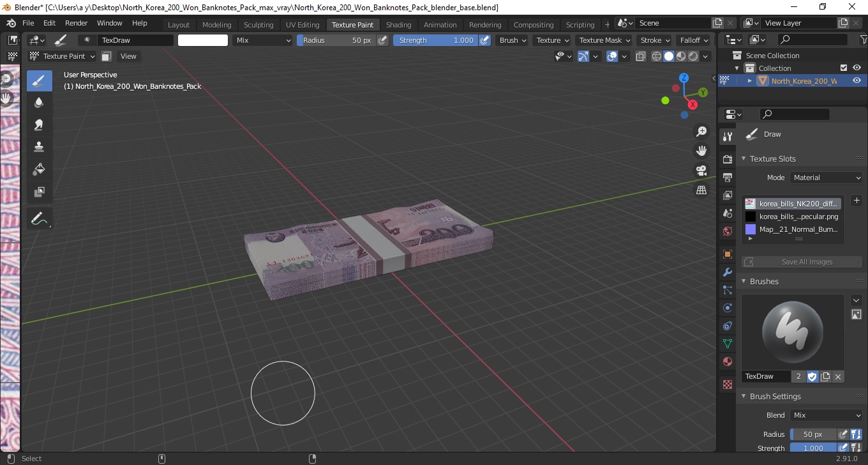
Task: Select the Fill bucket tool
Action: (x=39, y=169)
